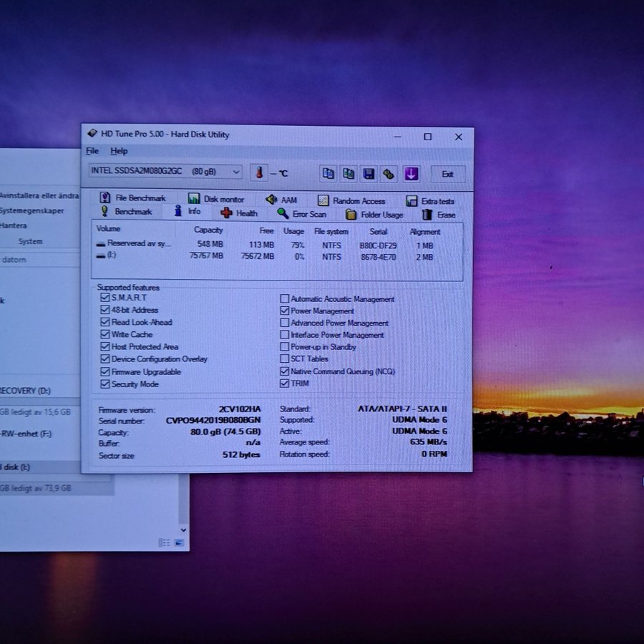Viewport: 644px width, 644px height.
Task: Select the (I:) volume row
Action: click(277, 256)
